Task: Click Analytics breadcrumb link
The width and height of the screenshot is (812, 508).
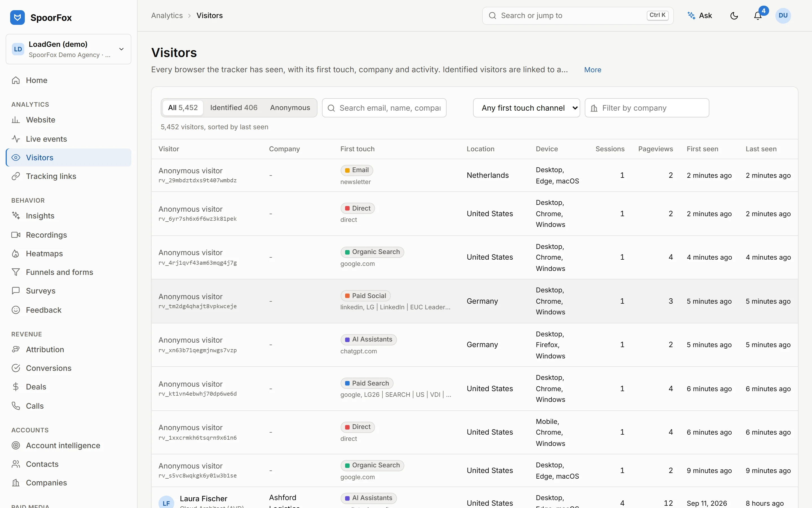Action: point(167,16)
